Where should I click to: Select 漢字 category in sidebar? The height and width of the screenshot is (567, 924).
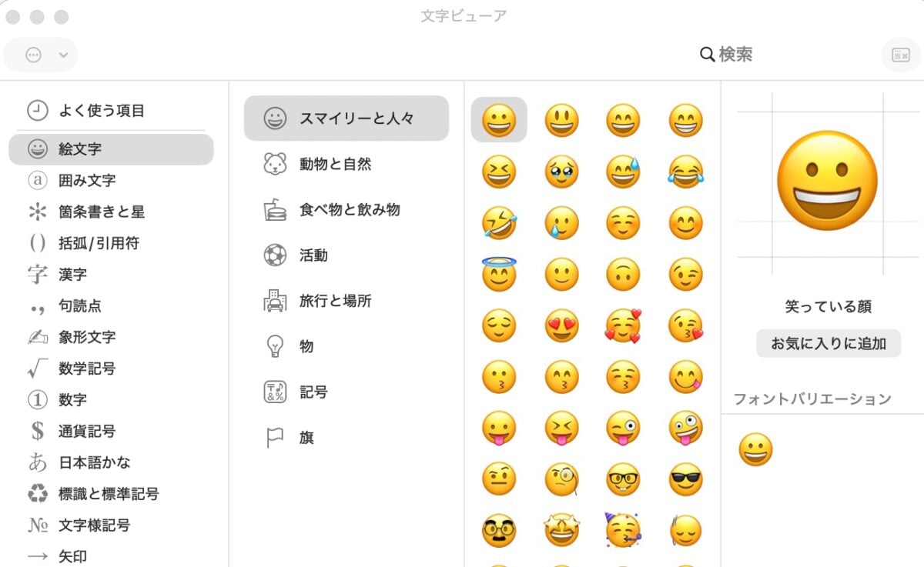(111, 275)
